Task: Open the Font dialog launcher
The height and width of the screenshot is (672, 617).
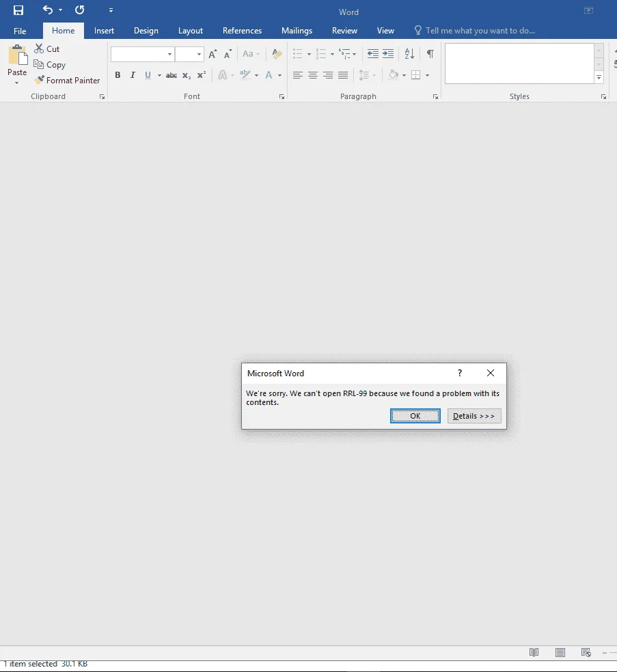Action: pyautogui.click(x=282, y=97)
